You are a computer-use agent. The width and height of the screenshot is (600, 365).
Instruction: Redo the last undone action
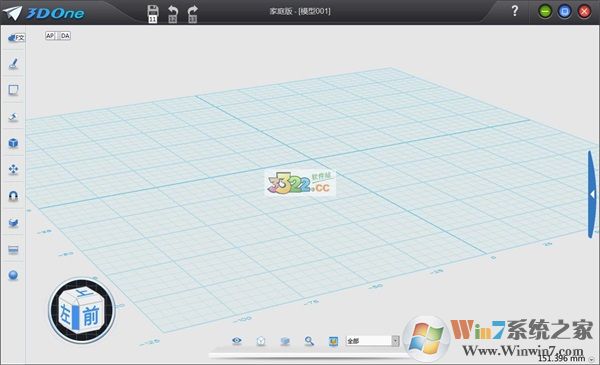[192, 14]
